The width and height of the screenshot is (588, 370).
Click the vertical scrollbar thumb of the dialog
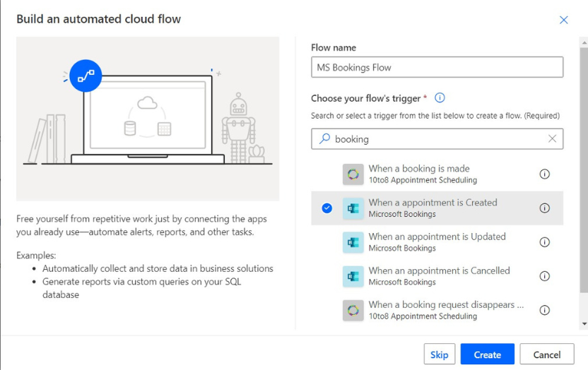click(584, 169)
